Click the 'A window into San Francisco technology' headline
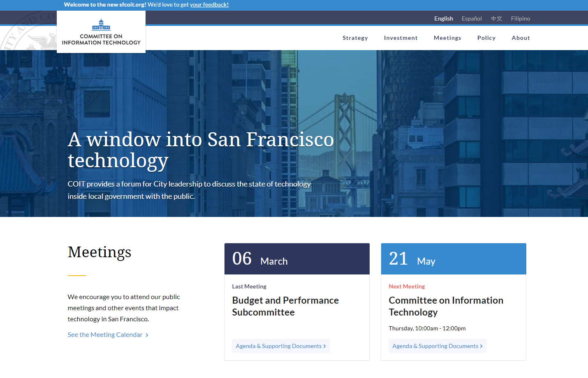Screen dimensions: 588x378 tap(201, 150)
